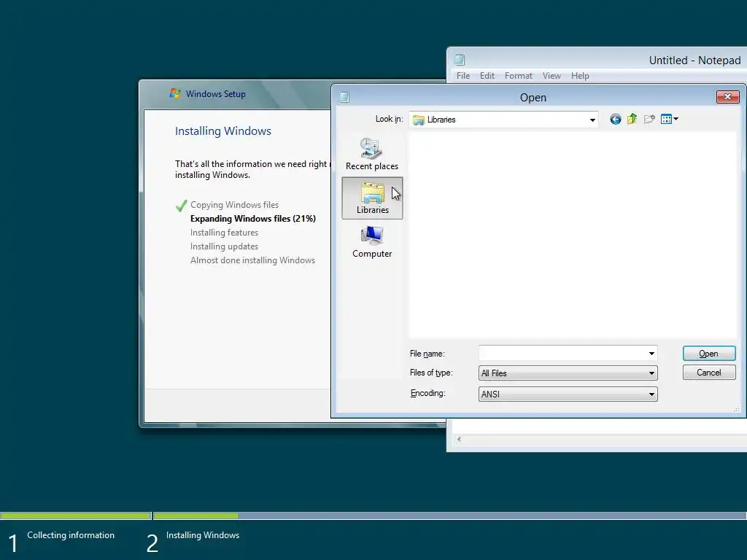
Task: Click 'Copying Windows files' text
Action: tap(234, 205)
